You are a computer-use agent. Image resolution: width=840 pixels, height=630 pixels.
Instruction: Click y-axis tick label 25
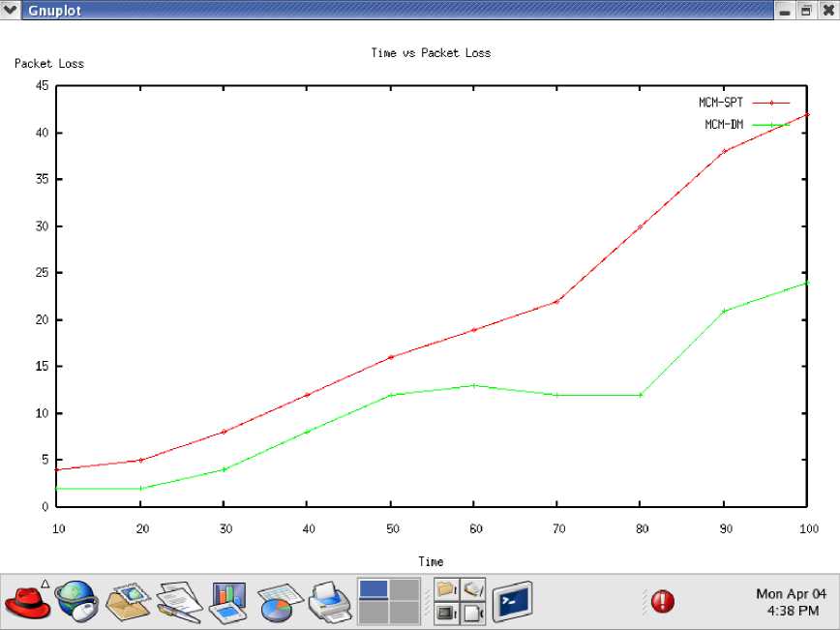(x=42, y=273)
